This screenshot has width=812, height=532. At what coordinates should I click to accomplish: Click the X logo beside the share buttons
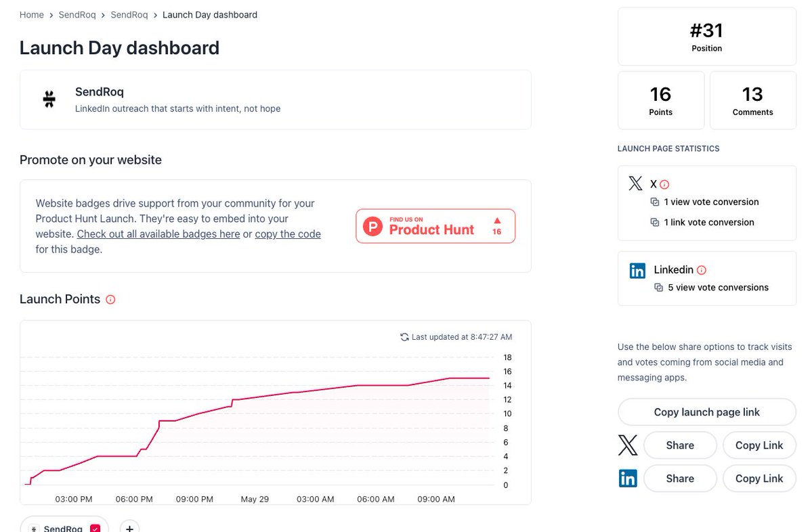(628, 445)
